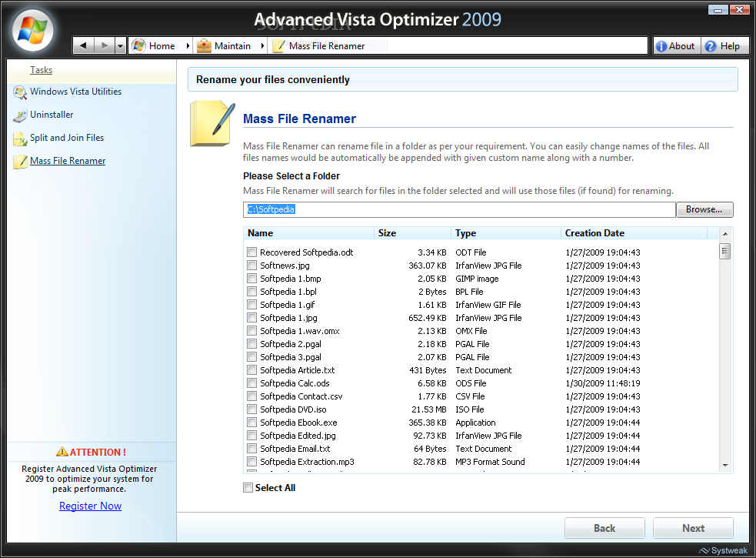Select the Softpedia Ebook.exe file name

tap(298, 422)
